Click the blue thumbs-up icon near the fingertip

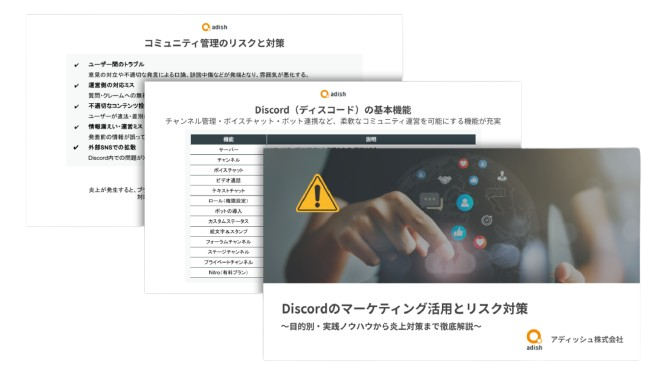click(x=458, y=232)
